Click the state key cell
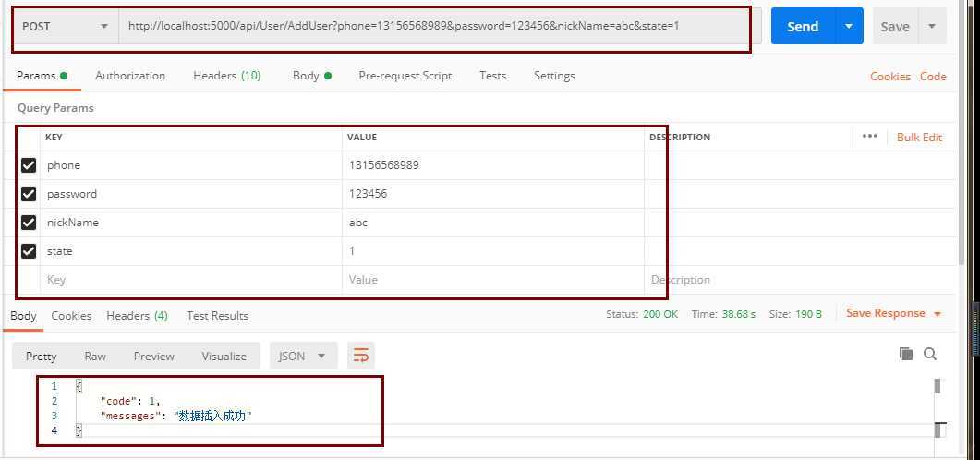This screenshot has width=980, height=460. click(191, 251)
